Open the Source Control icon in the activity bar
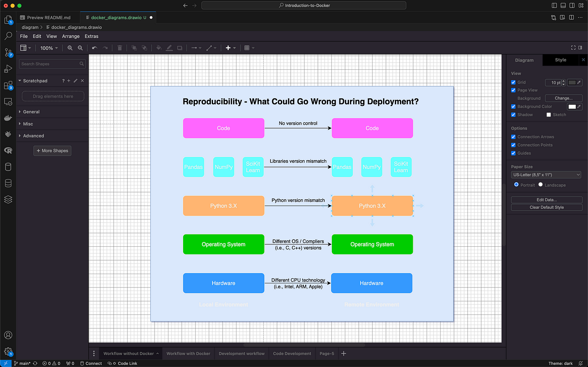The image size is (588, 367). [8, 53]
